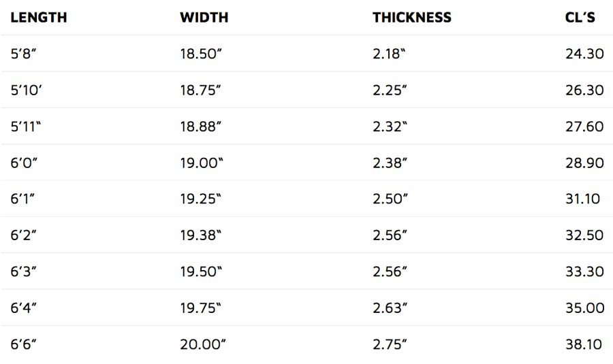Click the 28.90 volume cell

point(584,163)
